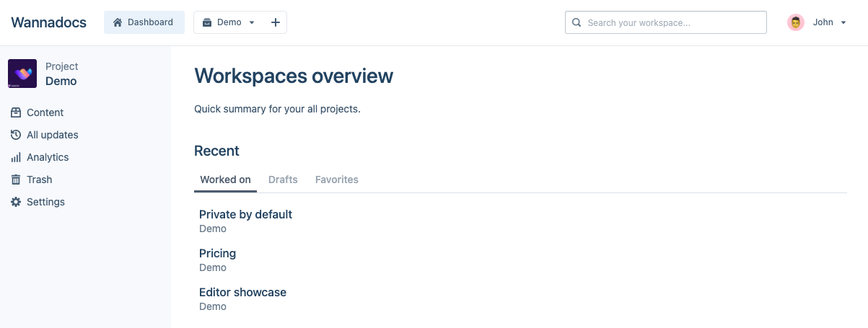Screen dimensions: 868x328
Task: Click the briefcase icon beside Demo
Action: click(x=207, y=22)
